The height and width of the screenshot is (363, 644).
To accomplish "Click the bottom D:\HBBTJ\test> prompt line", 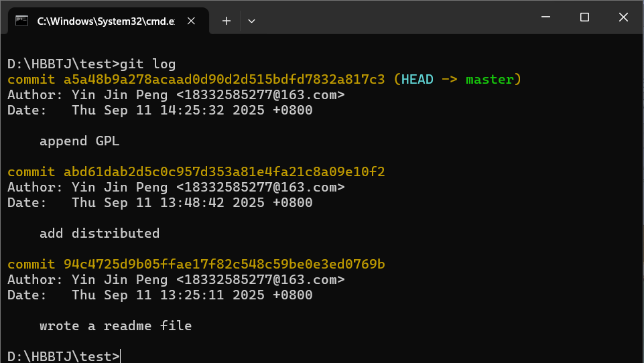I will click(63, 356).
